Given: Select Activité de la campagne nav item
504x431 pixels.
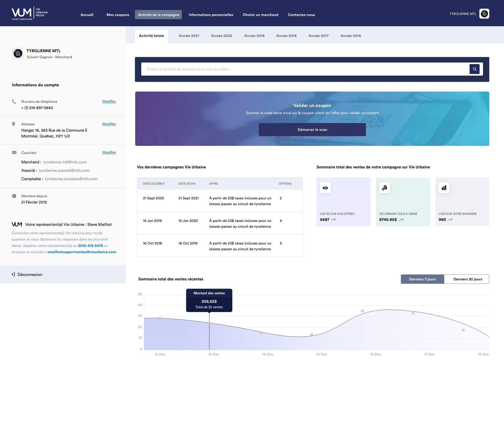Looking at the screenshot, I should click(159, 15).
